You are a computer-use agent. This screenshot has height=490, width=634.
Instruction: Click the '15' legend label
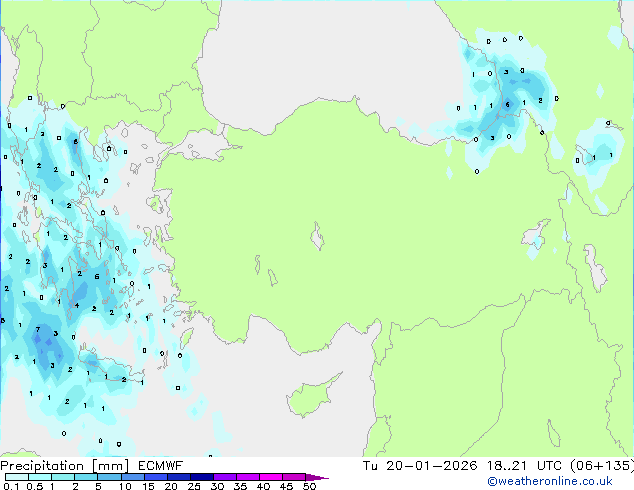pyautogui.click(x=148, y=486)
